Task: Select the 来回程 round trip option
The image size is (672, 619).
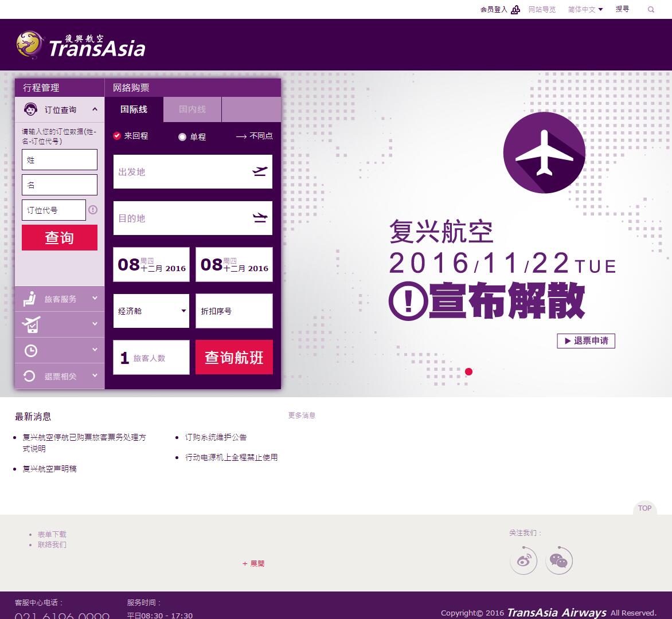Action: (131, 136)
